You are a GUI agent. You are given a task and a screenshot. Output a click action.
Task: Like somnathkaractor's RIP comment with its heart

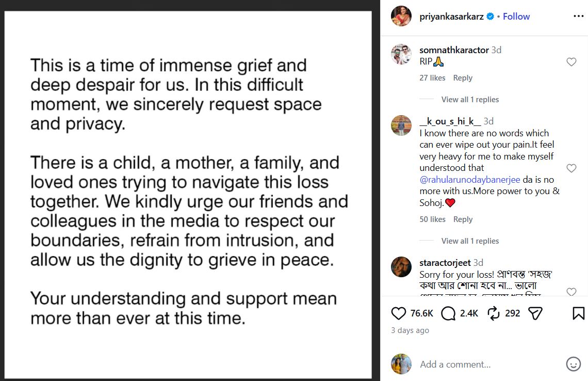[571, 61]
